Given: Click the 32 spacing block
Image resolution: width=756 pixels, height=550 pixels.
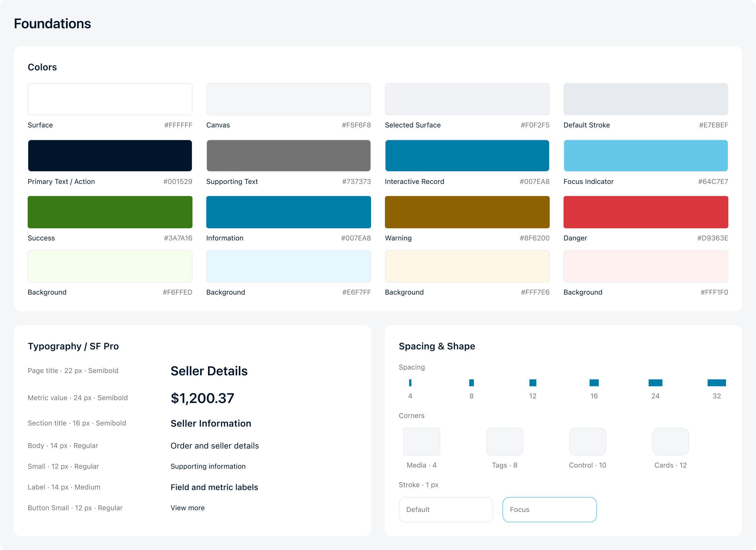Looking at the screenshot, I should pyautogui.click(x=717, y=383).
